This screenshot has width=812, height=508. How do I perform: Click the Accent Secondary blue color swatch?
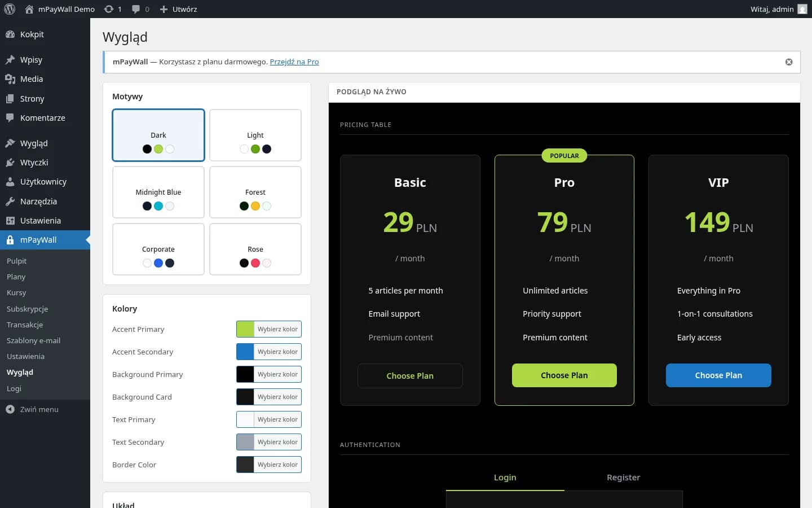click(x=245, y=352)
